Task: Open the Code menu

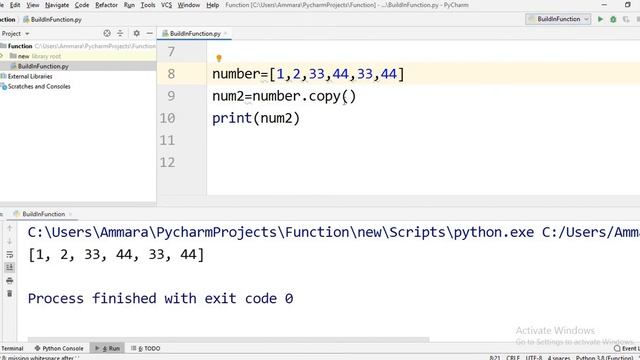Action: click(x=82, y=5)
